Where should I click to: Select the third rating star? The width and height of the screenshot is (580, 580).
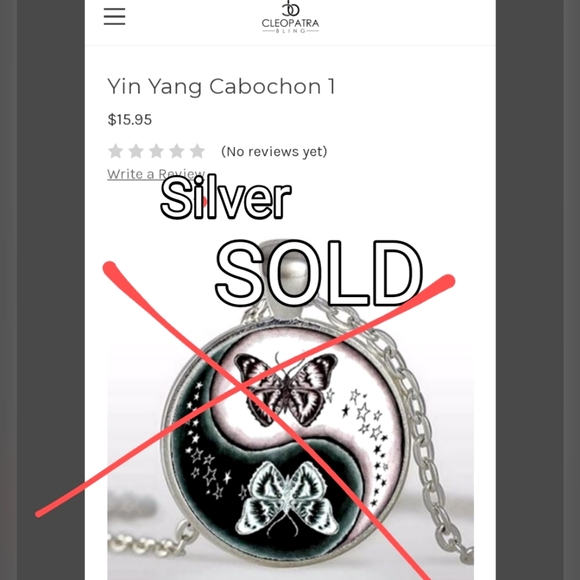point(156,151)
